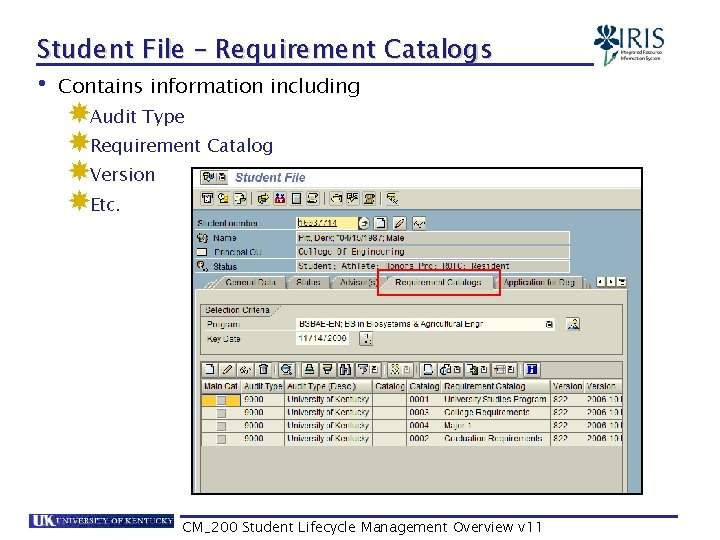Click catalog number 0003 cell
The height and width of the screenshot is (540, 720).
coord(424,413)
